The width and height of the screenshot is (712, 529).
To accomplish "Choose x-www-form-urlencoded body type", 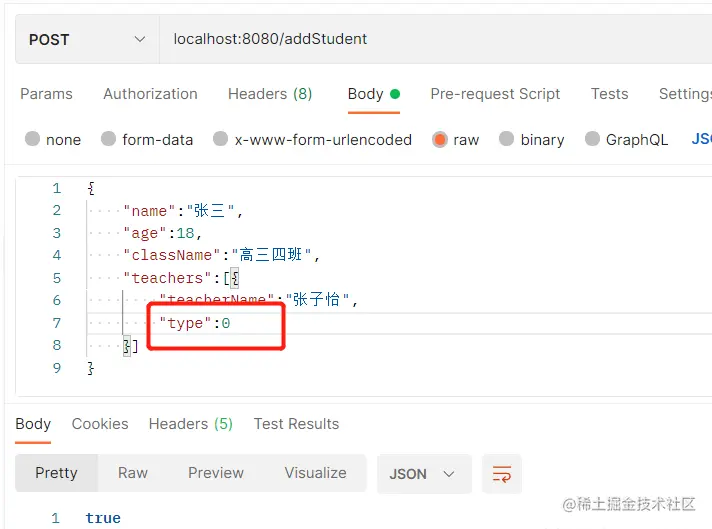I will click(221, 138).
